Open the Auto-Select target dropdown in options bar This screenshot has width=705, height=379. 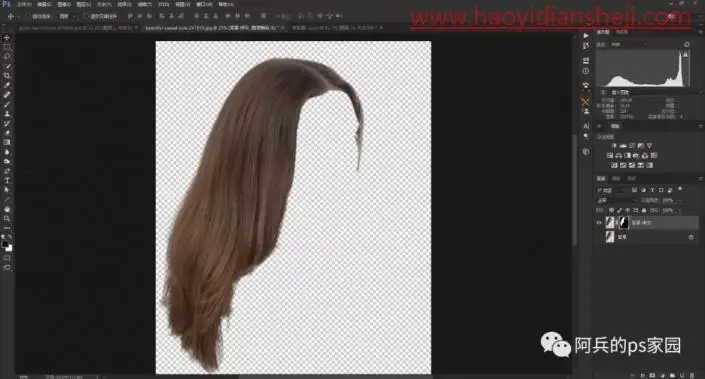pos(67,16)
